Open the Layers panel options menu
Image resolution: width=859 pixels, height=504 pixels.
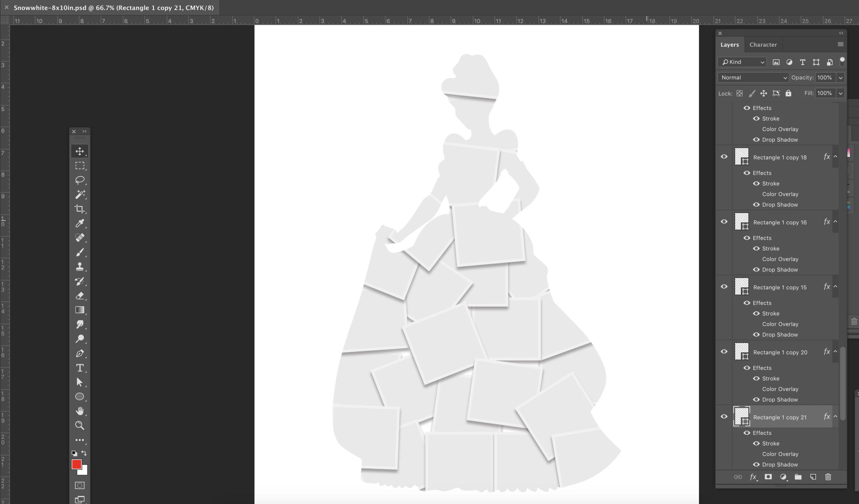[x=840, y=44]
